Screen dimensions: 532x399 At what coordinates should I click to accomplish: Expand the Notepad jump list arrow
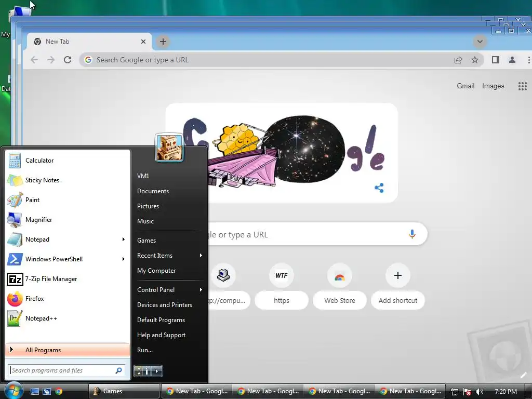[x=124, y=239]
